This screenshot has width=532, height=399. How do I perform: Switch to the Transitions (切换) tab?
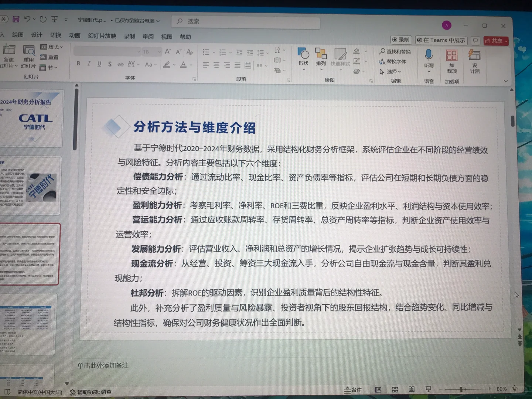pos(56,35)
